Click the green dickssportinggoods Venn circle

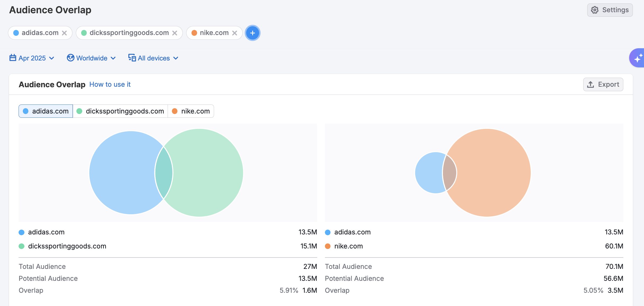tap(207, 173)
